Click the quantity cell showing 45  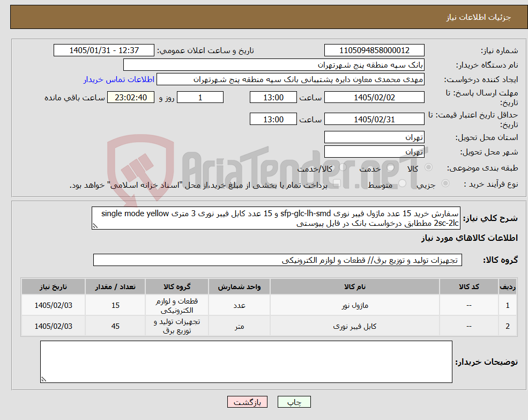click(x=115, y=326)
